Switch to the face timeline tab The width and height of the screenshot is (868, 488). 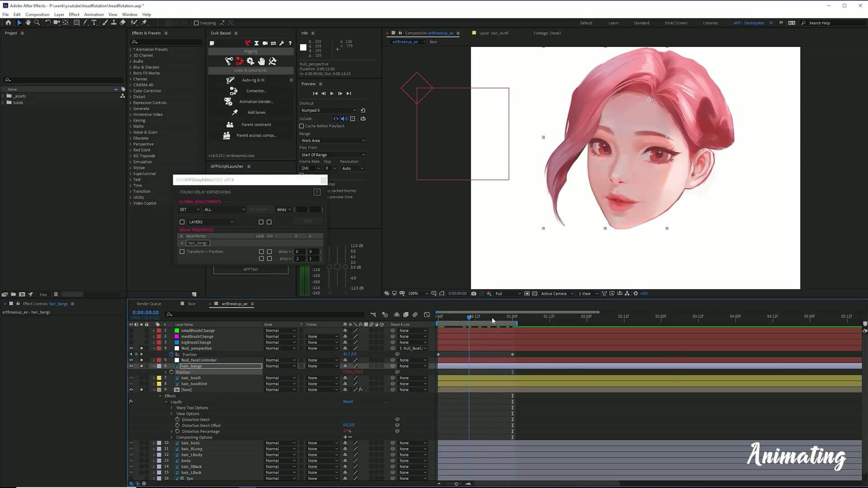point(192,304)
